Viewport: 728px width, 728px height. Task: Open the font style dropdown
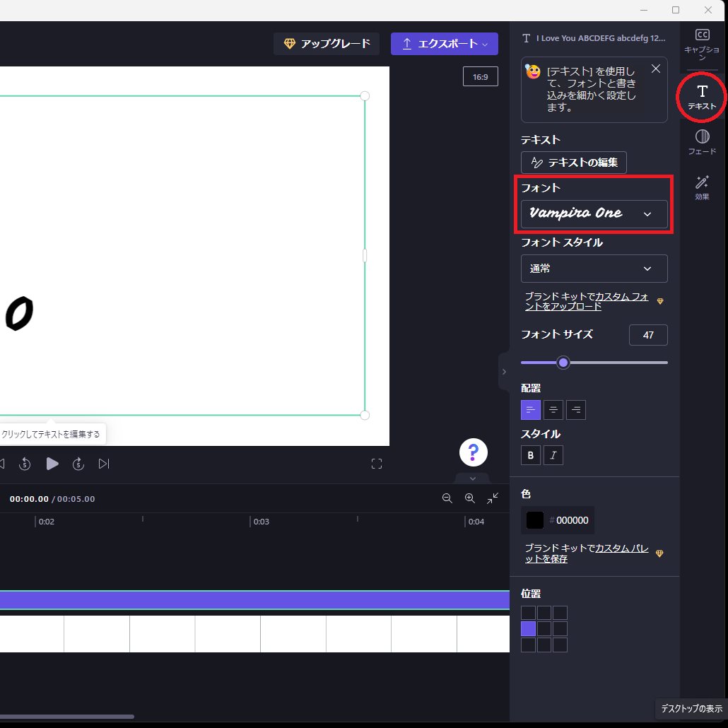[x=594, y=269]
